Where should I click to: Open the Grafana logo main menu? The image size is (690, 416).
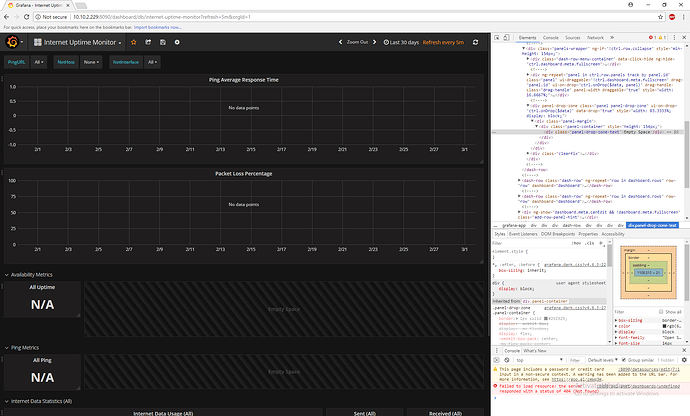point(14,42)
